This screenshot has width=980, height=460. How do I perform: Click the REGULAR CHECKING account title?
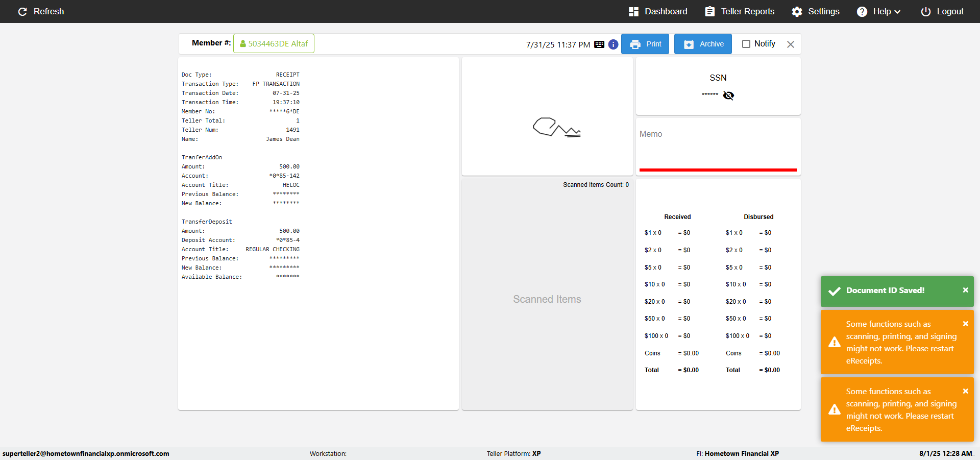coord(273,249)
